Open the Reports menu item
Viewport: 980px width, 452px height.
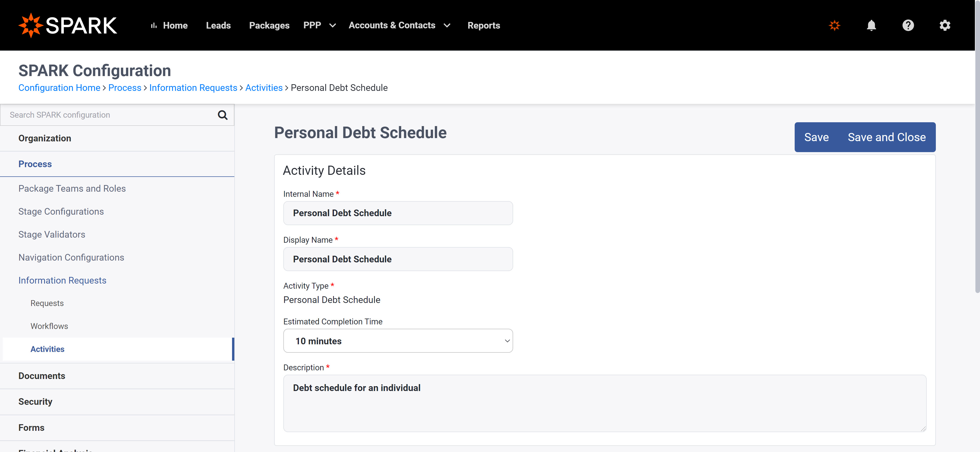coord(483,26)
